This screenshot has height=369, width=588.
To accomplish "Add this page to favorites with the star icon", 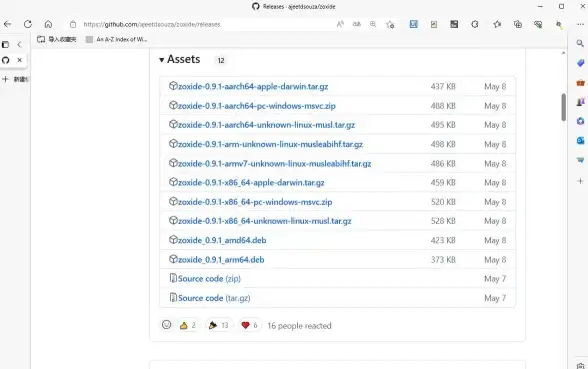I will coord(390,24).
